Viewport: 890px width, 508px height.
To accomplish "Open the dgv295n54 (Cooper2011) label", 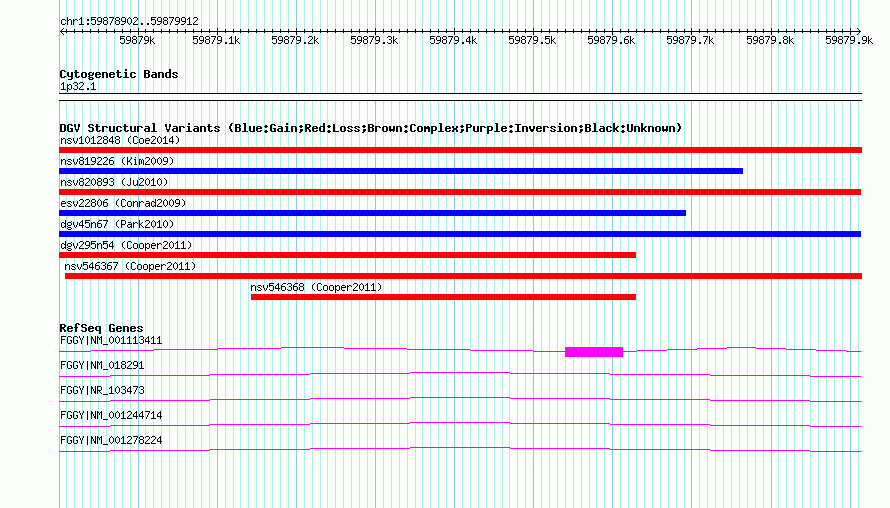I will coord(126,245).
